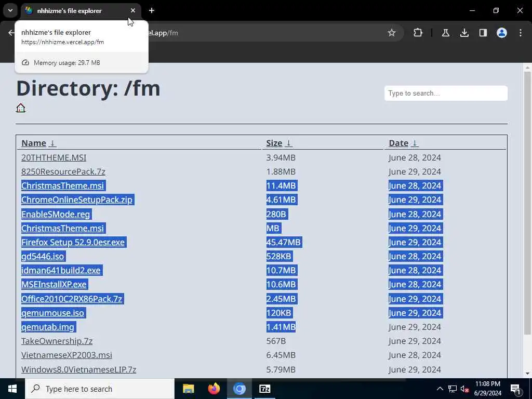Viewport: 532px width, 399px height.
Task: Click the 6.45MB size cell
Action: pos(281,355)
